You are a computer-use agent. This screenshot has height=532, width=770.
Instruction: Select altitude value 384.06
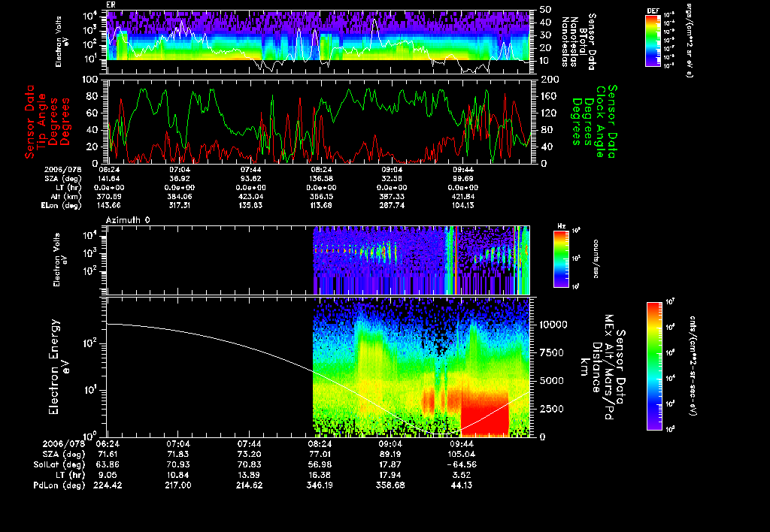[x=180, y=197]
